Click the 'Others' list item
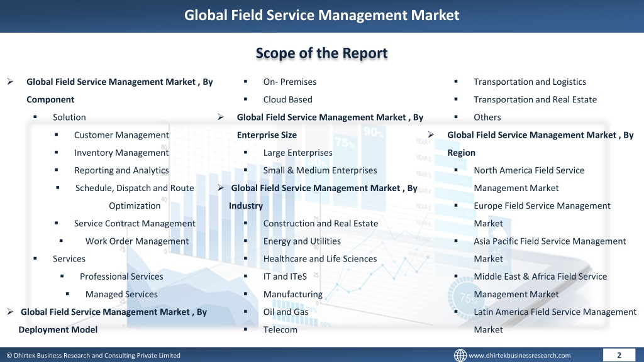 [487, 118]
